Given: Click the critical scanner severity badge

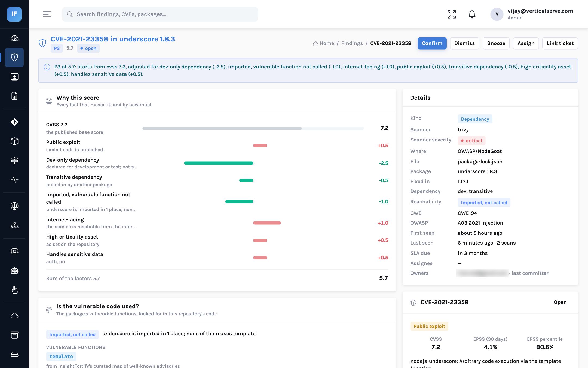Looking at the screenshot, I should point(471,141).
